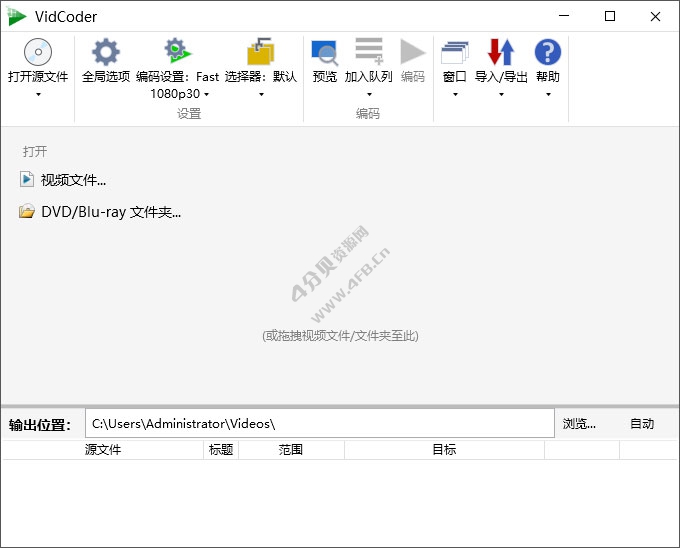680x548 pixels.
Task: Click the 浏览... button
Action: click(579, 424)
